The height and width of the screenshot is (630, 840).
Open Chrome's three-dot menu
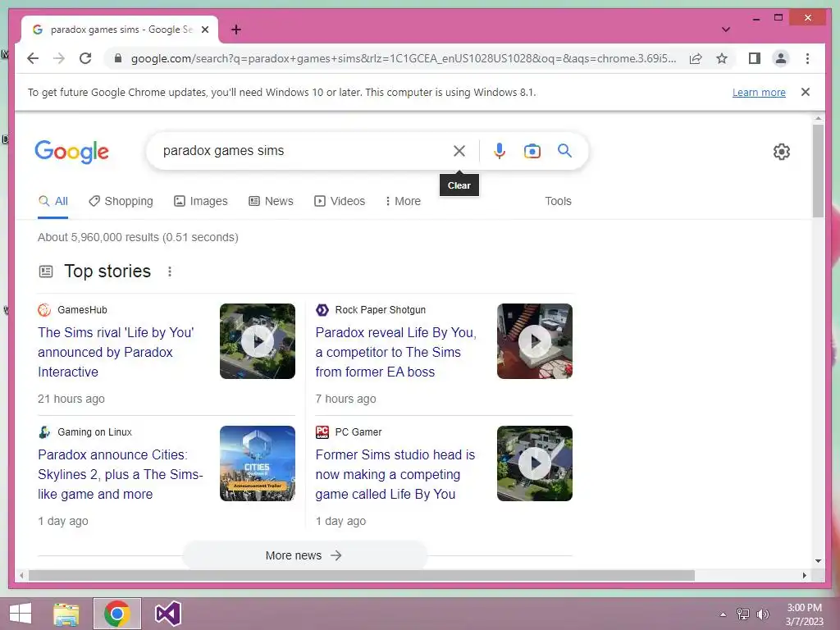[807, 58]
